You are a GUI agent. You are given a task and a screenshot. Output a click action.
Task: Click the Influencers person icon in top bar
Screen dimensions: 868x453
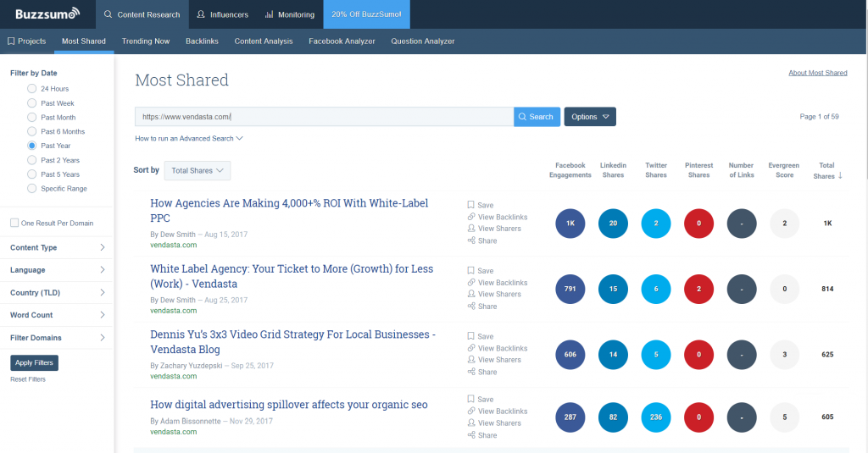point(200,14)
